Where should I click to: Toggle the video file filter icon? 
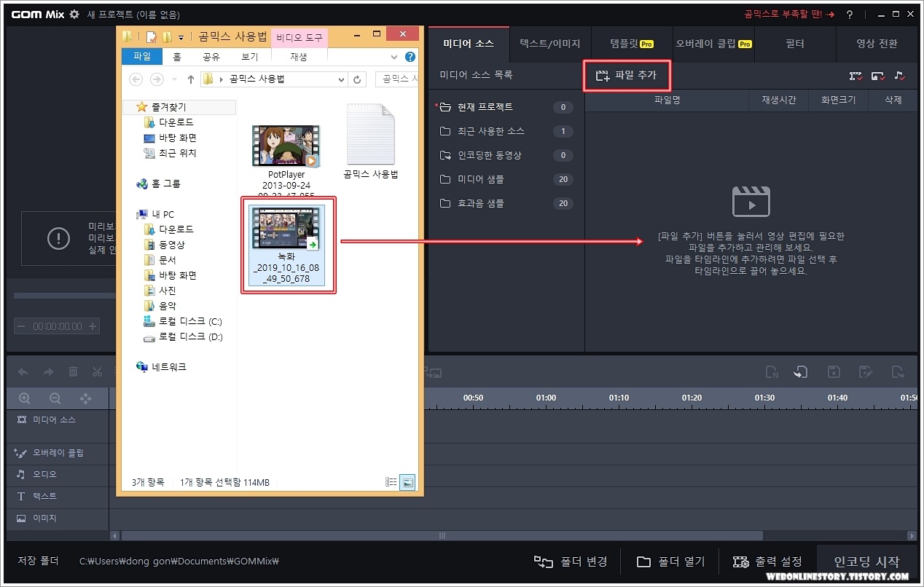point(856,76)
